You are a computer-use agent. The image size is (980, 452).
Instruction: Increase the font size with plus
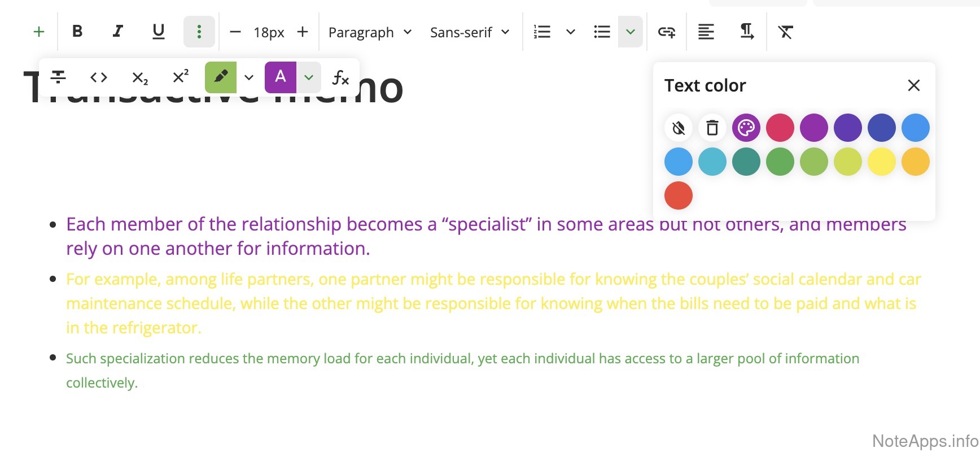303,32
